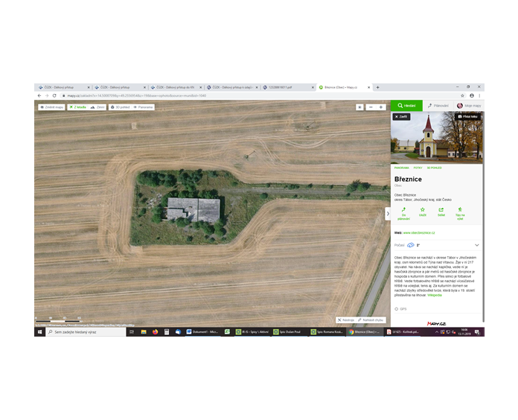Switch to ČÚZK - Dálkový přístup do KN tab
Screen dimensions: 518x420
click(x=175, y=88)
